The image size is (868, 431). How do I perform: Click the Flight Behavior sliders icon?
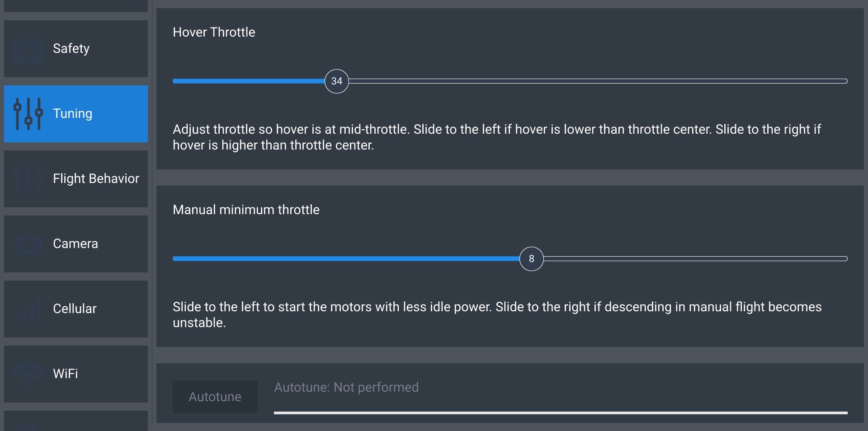28,179
